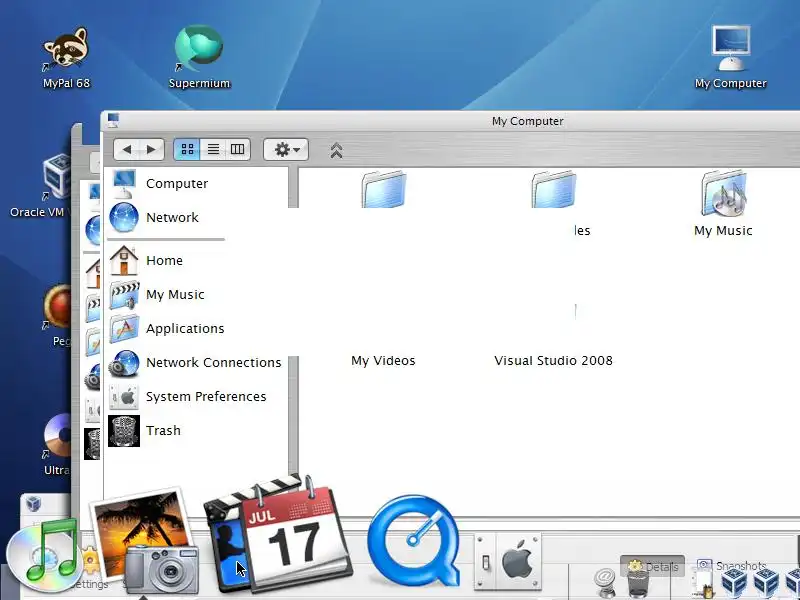This screenshot has height=600, width=800.
Task: Open MyPal 68 desktop shortcut
Action: pos(66,58)
